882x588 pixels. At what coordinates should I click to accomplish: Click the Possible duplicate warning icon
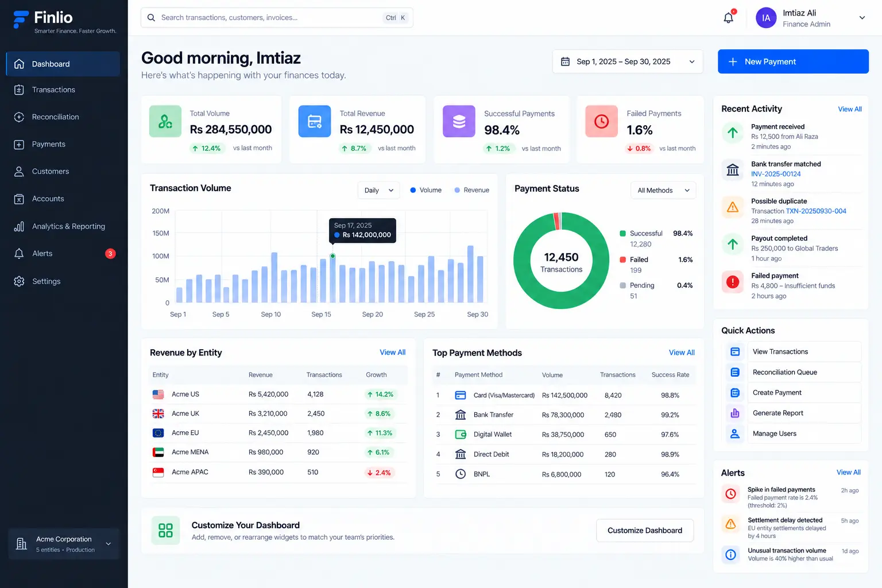(733, 207)
